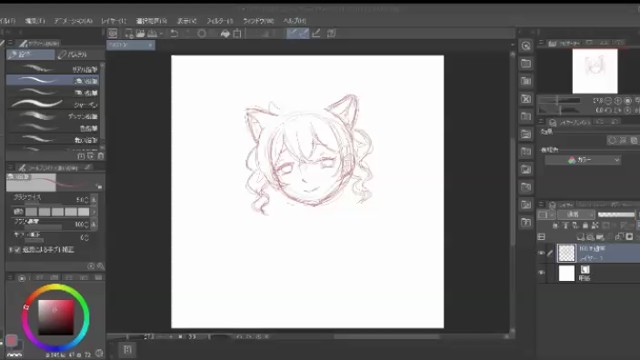Adjust the Brush Density slider
Viewport: 640px width, 360px height.
(x=44, y=227)
